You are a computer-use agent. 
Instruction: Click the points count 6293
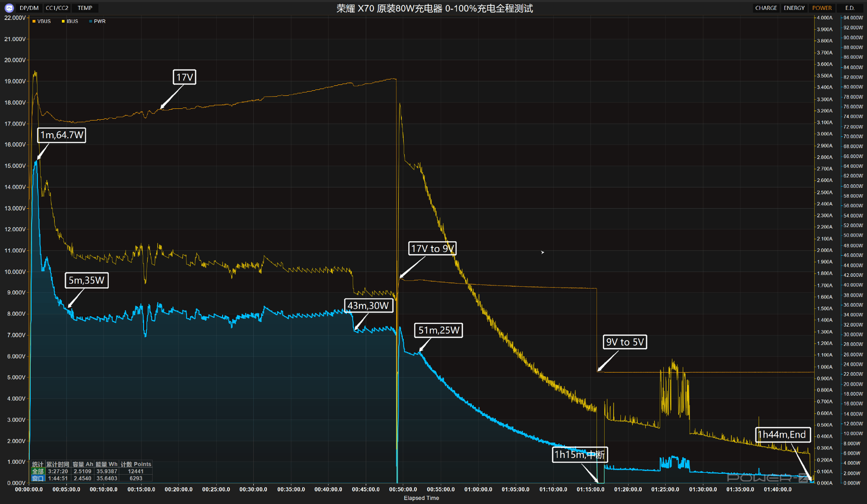coord(136,478)
